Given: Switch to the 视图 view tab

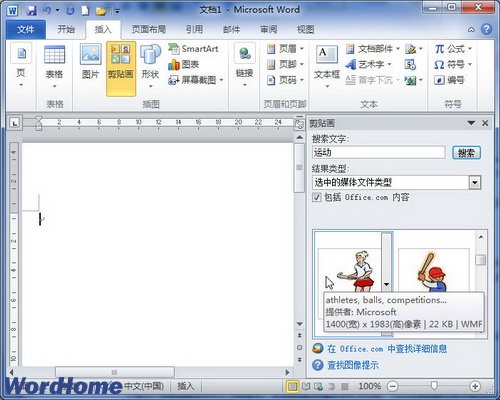Looking at the screenshot, I should (305, 30).
